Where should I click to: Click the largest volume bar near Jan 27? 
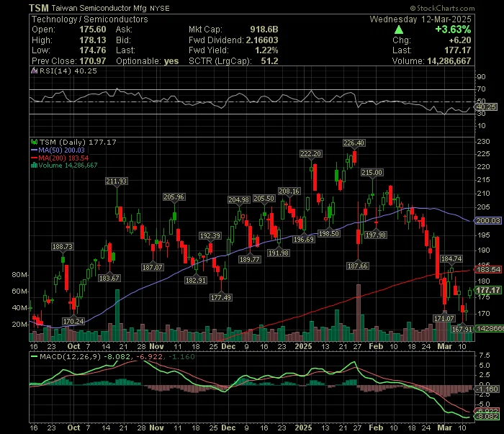click(x=359, y=312)
